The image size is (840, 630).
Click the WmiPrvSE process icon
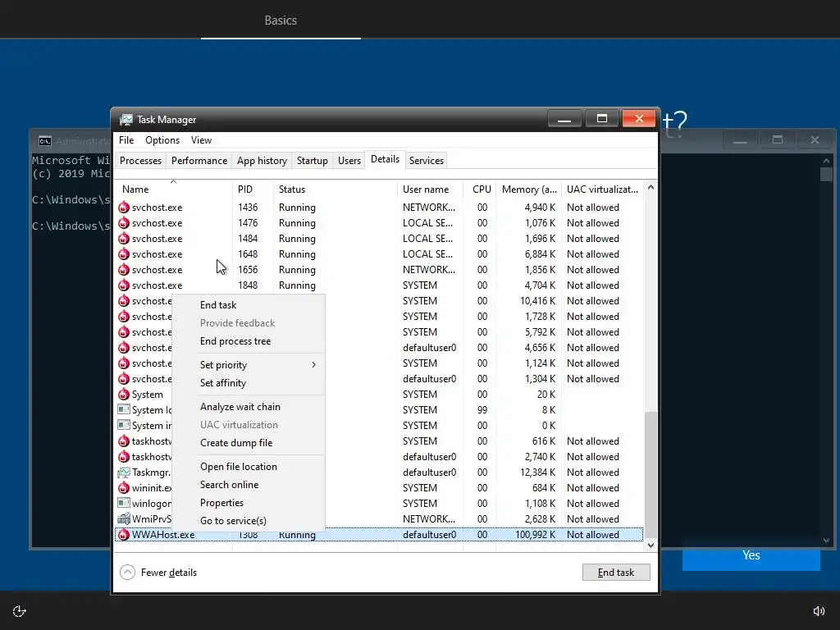[124, 519]
